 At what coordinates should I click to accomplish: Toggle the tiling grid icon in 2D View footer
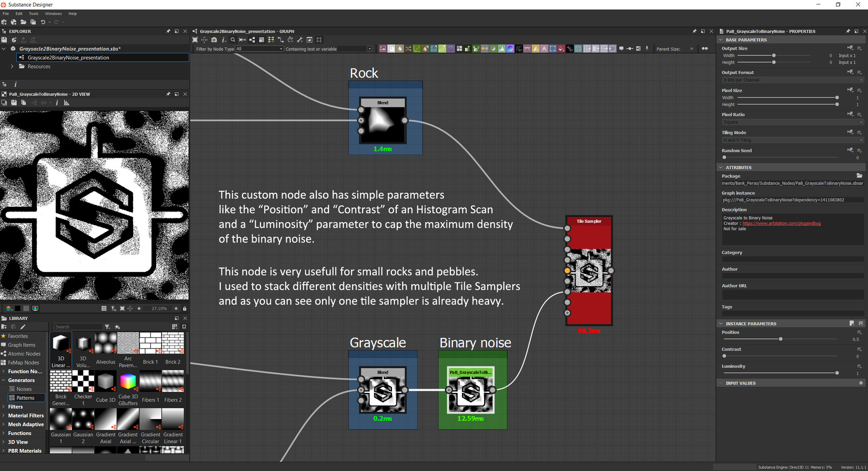[104, 309]
